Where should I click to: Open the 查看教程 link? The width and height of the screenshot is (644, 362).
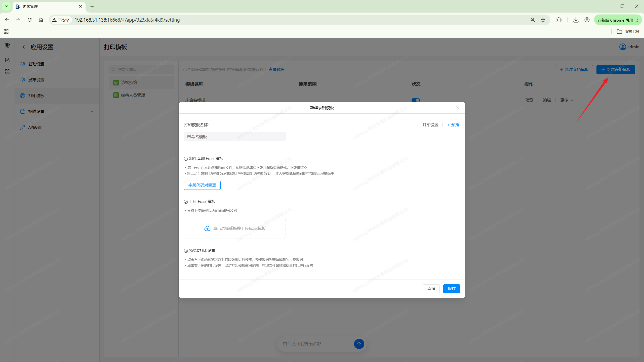pyautogui.click(x=276, y=69)
